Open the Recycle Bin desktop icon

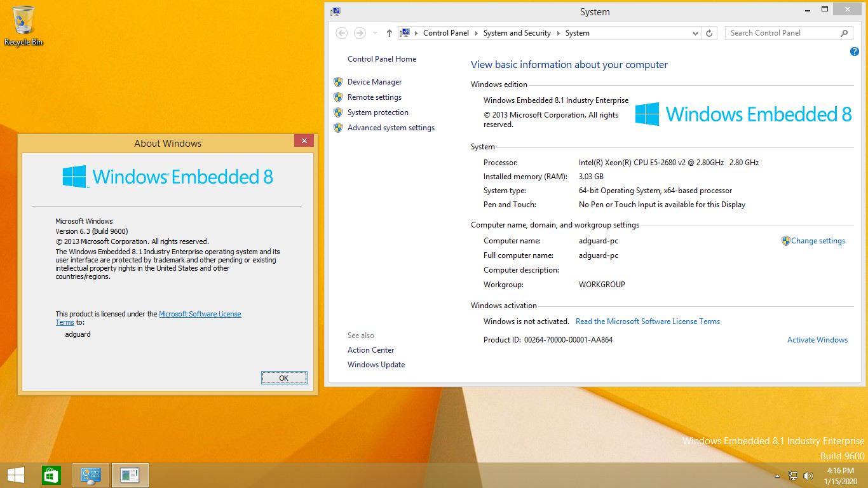pyautogui.click(x=24, y=25)
